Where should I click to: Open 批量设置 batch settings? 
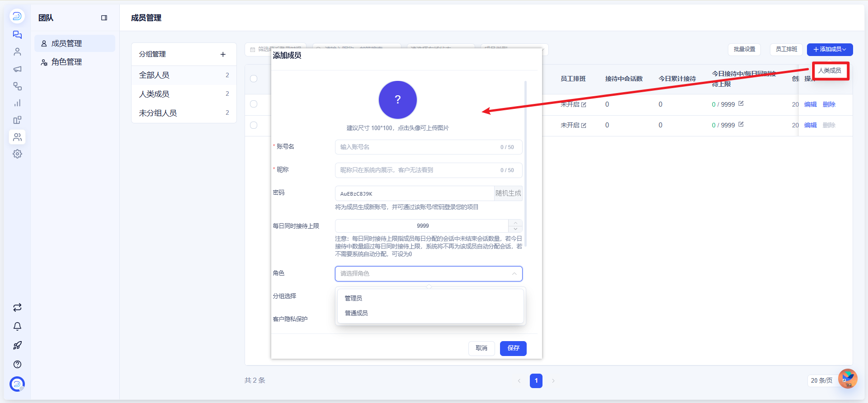[744, 49]
